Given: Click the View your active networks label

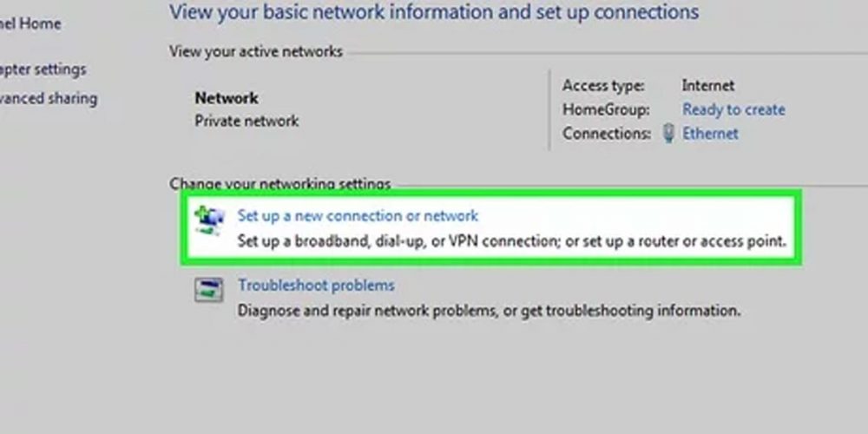Looking at the screenshot, I should pos(256,52).
